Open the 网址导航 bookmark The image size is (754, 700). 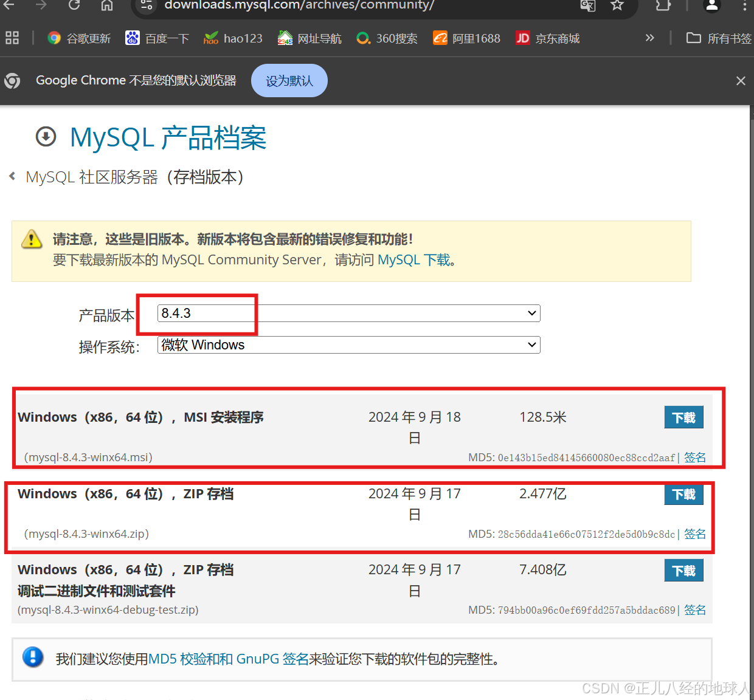pyautogui.click(x=310, y=38)
